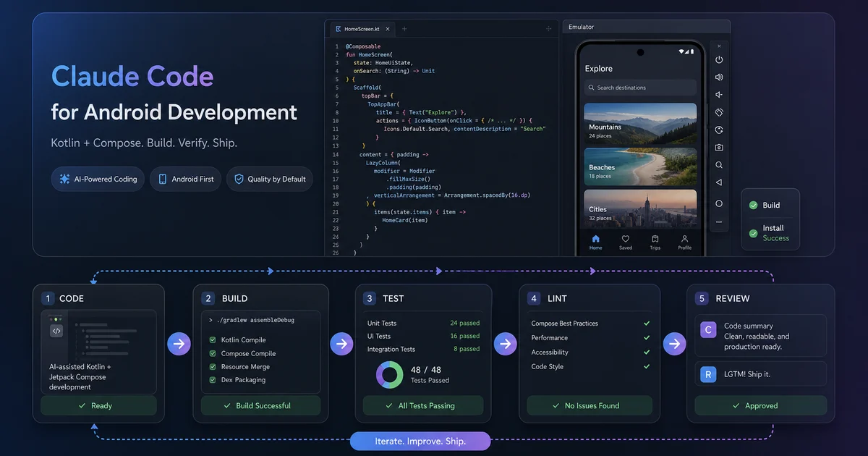Click the checkmark in the Code Style row
Viewport: 868px width, 456px height.
tap(647, 366)
